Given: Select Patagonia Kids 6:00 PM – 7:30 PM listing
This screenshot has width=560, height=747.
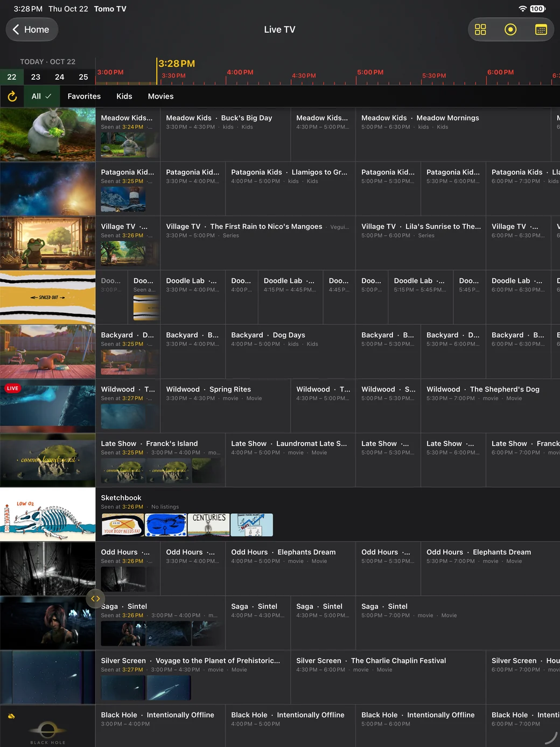Looking at the screenshot, I should pyautogui.click(x=523, y=189).
